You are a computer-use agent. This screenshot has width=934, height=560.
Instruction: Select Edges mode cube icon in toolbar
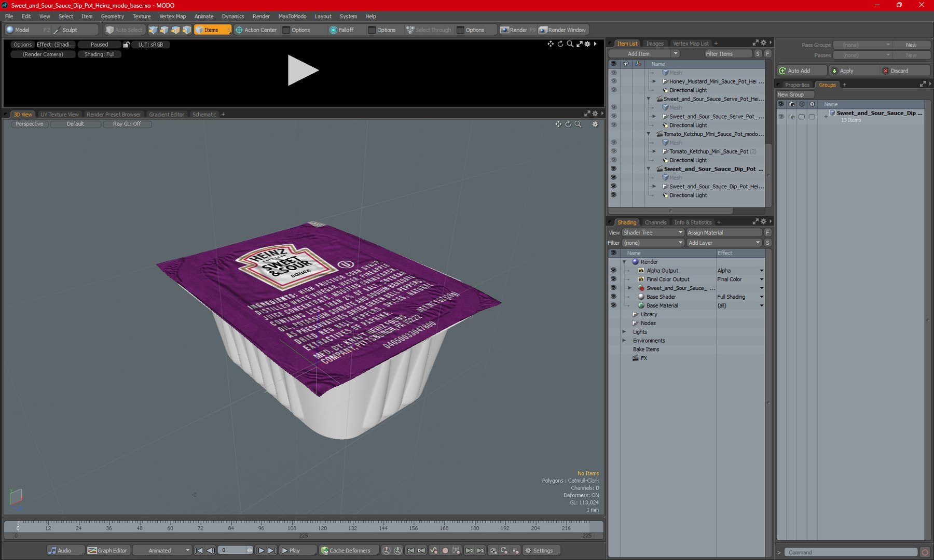(164, 30)
